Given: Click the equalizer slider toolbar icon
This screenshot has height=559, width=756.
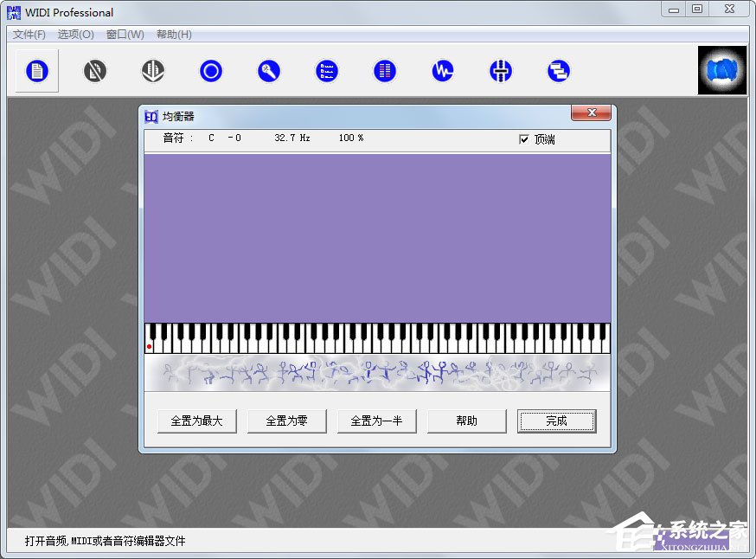Looking at the screenshot, I should point(501,71).
